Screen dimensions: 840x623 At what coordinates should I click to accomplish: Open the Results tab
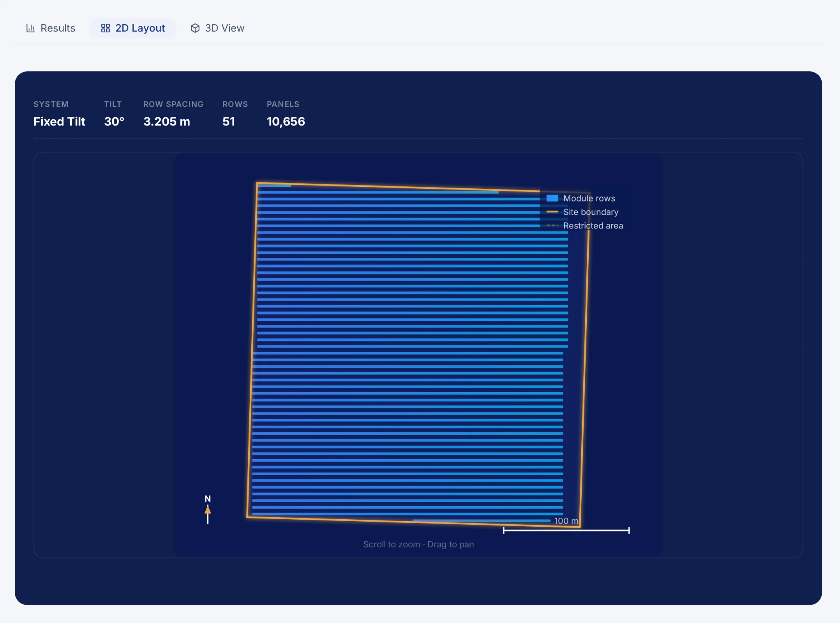point(50,28)
